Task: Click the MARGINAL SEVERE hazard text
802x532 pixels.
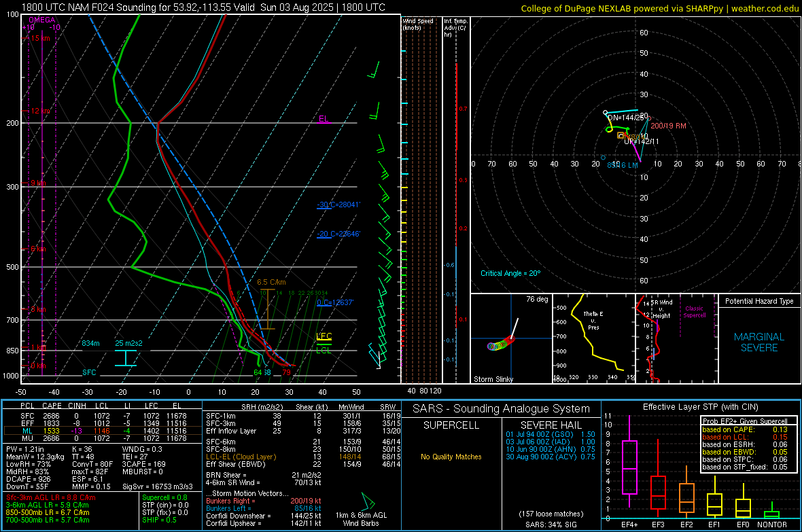Action: [759, 342]
